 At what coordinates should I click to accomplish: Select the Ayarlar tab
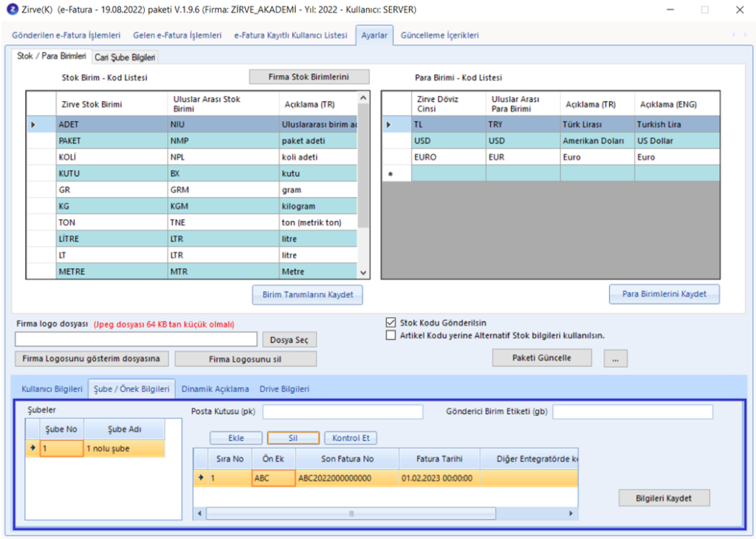[374, 35]
